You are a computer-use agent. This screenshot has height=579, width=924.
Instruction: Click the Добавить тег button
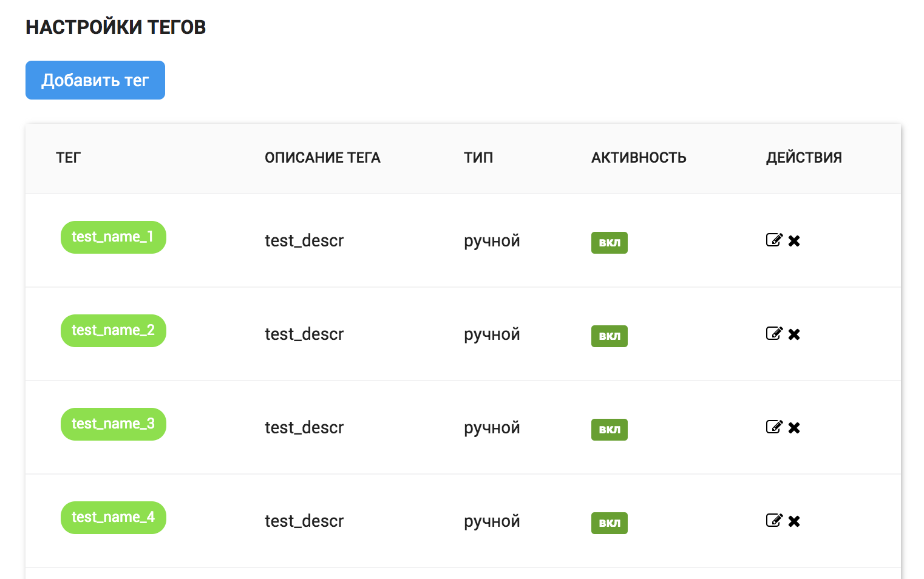[x=95, y=80]
